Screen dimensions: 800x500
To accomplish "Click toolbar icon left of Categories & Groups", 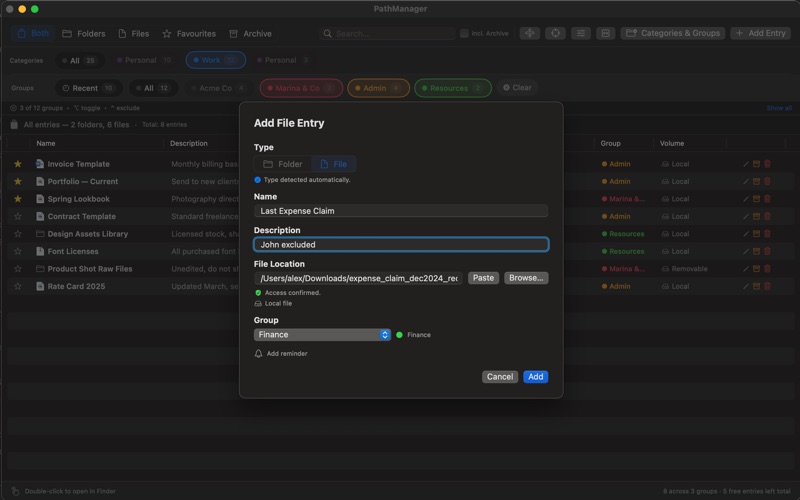I will pyautogui.click(x=606, y=33).
